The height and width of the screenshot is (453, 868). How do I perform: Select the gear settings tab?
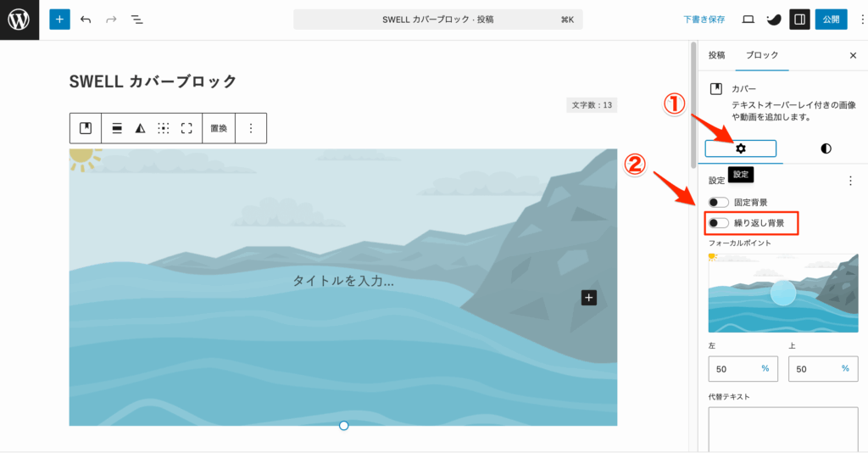[741, 148]
